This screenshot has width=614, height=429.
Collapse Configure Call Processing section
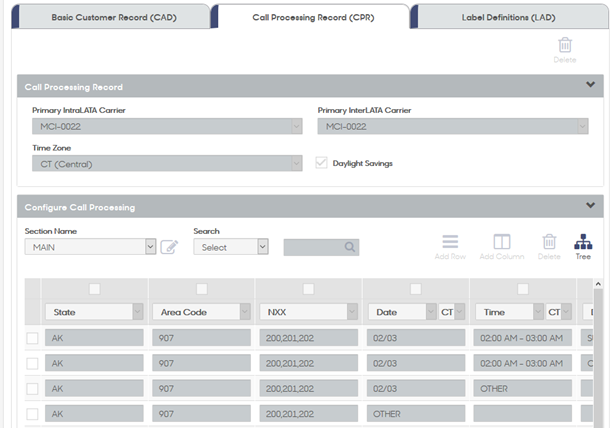click(x=590, y=205)
